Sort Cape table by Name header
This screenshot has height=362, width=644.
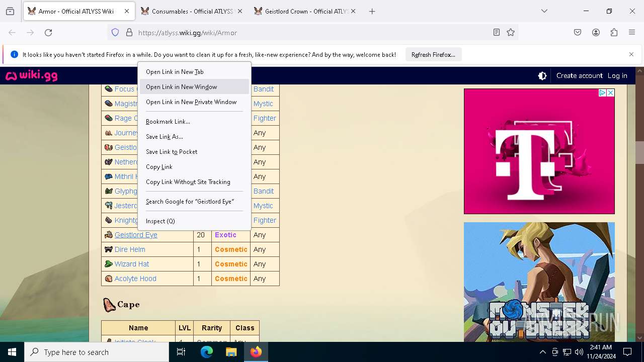(x=138, y=328)
